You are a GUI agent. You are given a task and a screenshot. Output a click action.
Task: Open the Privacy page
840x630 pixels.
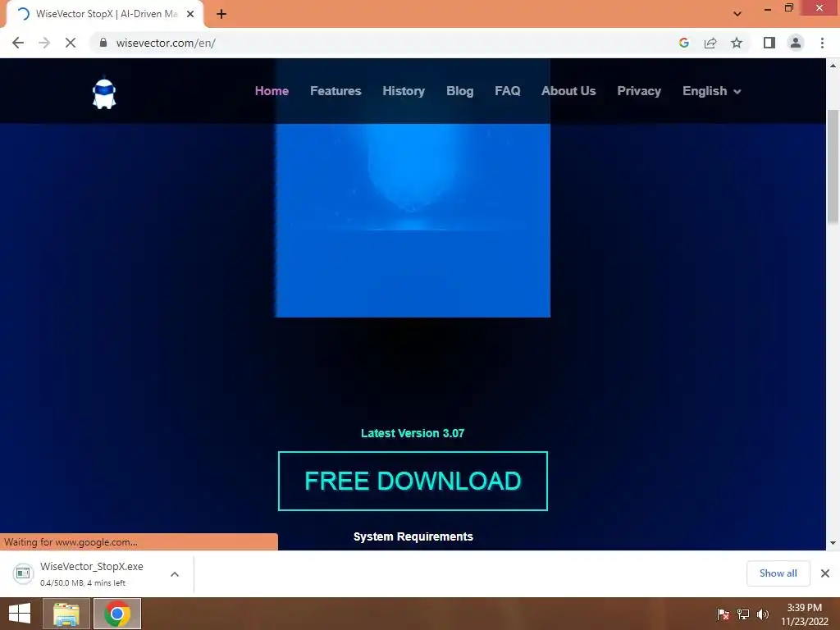[638, 91]
